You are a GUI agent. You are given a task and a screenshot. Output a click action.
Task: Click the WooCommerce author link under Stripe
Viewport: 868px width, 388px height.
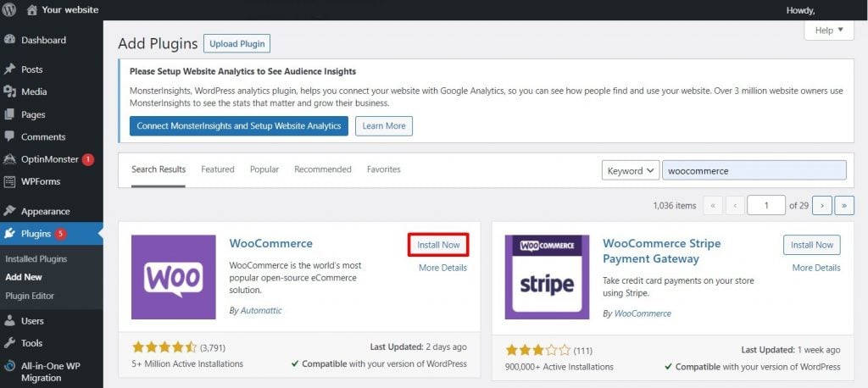tap(643, 313)
